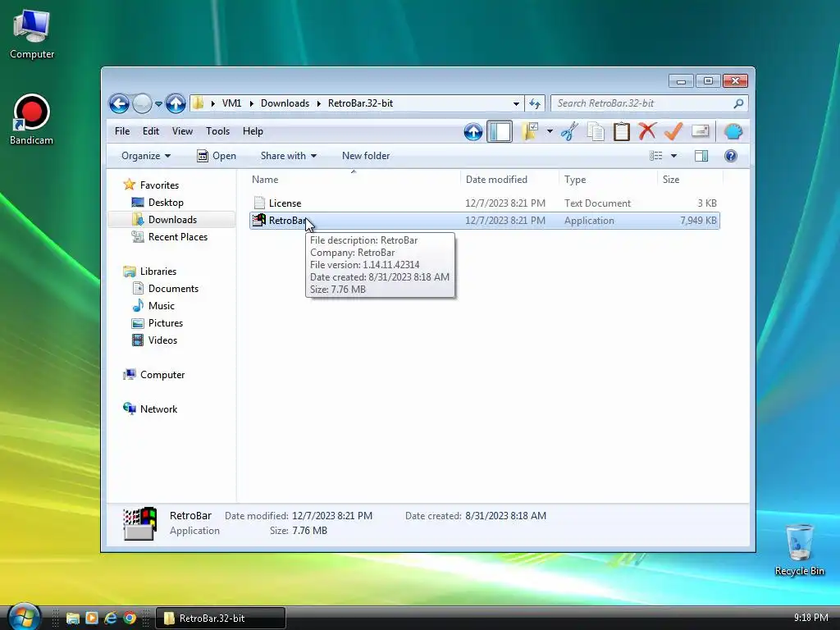Click the blue Help question mark icon

731,156
